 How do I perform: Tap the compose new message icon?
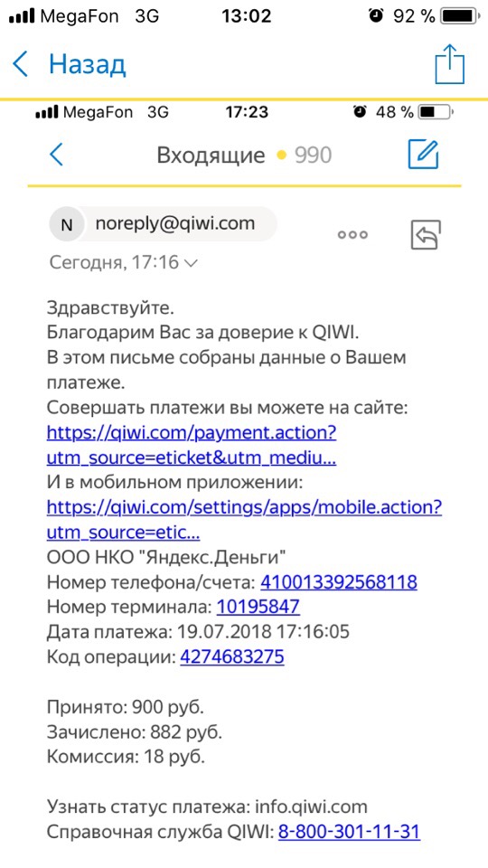pyautogui.click(x=423, y=155)
